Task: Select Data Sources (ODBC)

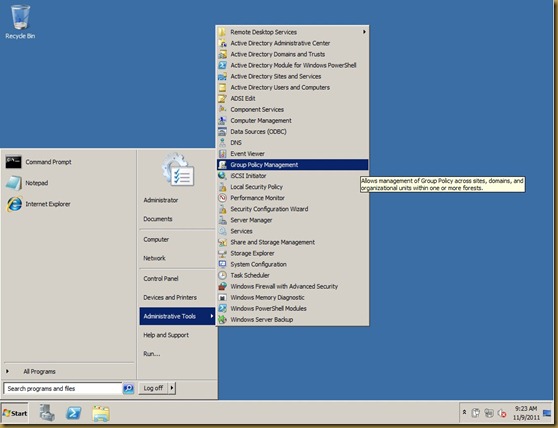Action: (x=293, y=131)
